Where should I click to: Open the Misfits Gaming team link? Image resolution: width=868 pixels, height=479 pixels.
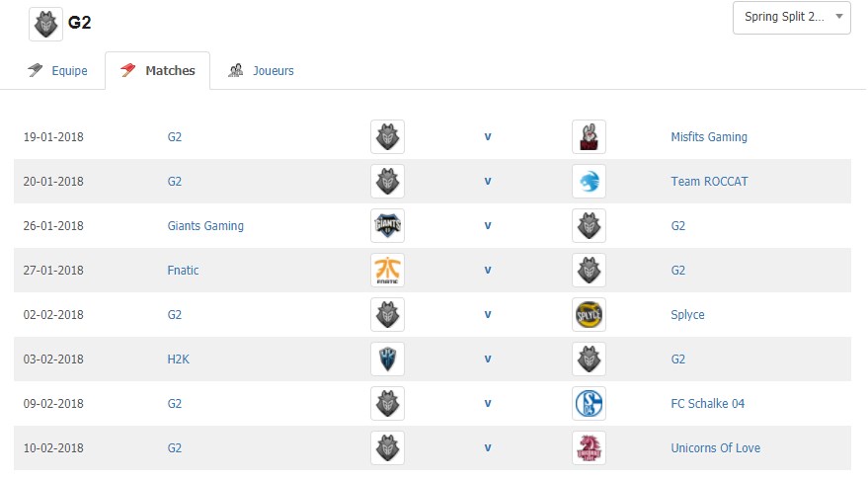tap(709, 136)
